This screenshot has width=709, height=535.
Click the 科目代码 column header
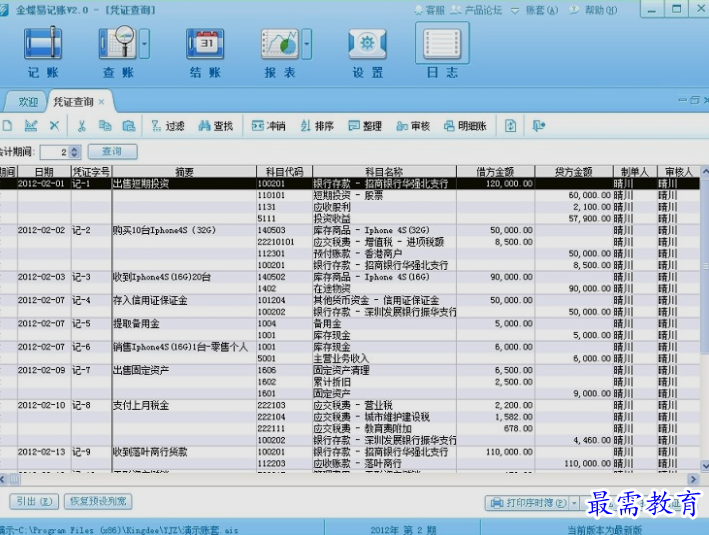[x=284, y=172]
